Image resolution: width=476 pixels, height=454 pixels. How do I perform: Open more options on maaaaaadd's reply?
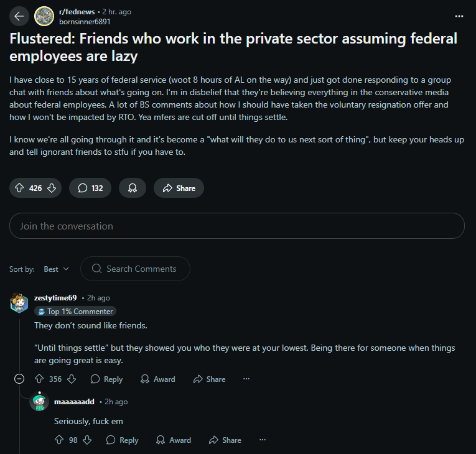(263, 440)
